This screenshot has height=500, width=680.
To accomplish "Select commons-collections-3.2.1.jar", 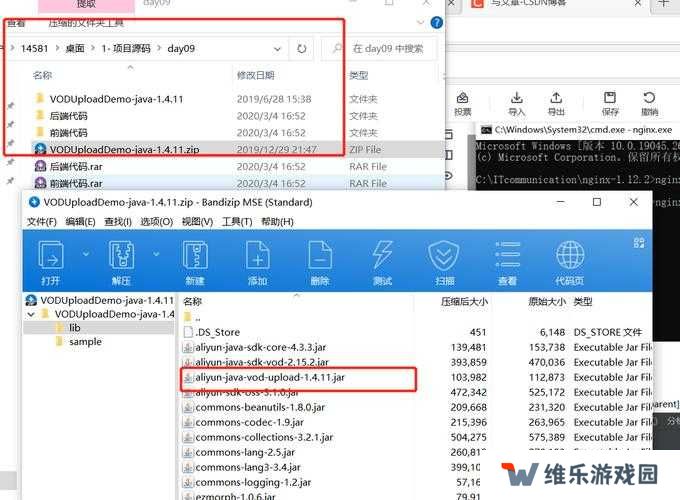I will tap(264, 437).
